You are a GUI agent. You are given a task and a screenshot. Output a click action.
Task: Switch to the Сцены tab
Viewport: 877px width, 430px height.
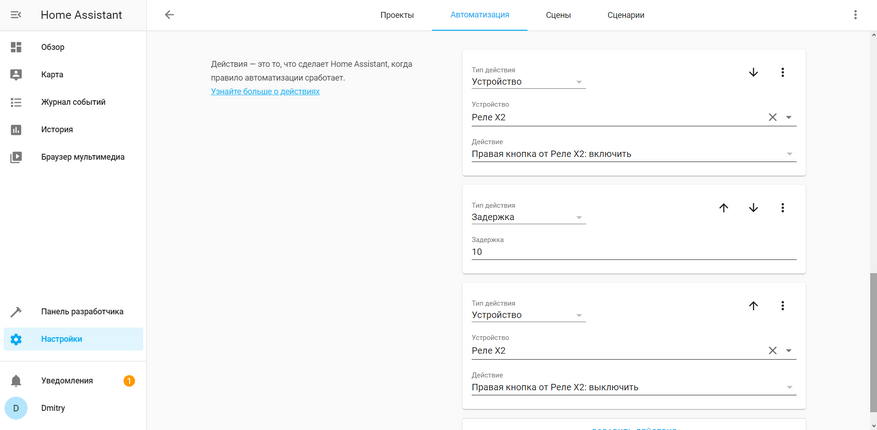[x=558, y=15]
